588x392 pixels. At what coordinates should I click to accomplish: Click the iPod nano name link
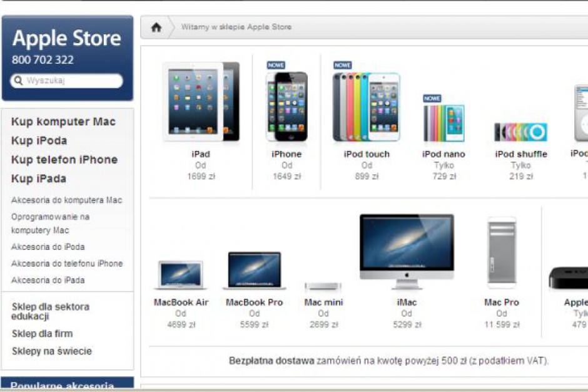(x=444, y=154)
